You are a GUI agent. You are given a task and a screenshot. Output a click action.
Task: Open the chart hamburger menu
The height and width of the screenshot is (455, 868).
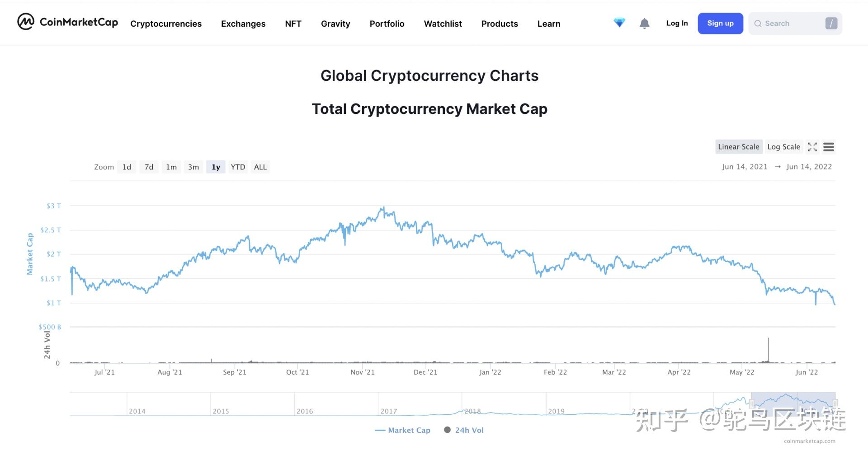(x=829, y=147)
